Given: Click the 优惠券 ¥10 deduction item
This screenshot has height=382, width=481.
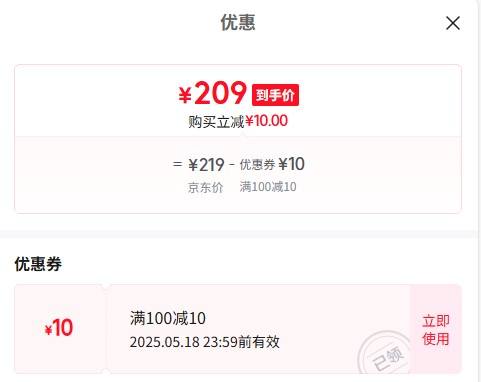Looking at the screenshot, I should [x=272, y=164].
